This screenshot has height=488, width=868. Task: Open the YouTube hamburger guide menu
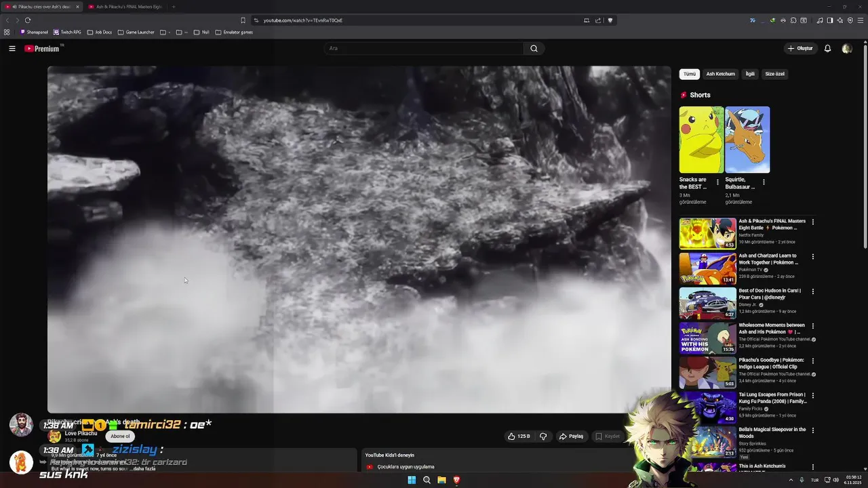point(12,48)
